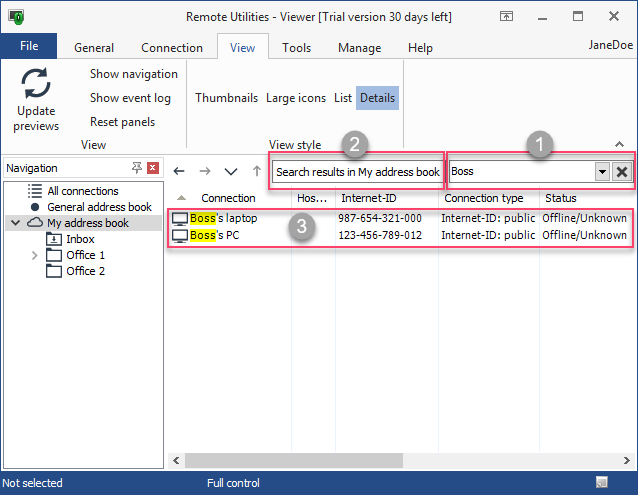Expand the Office 1 folder
Image resolution: width=638 pixels, height=495 pixels.
point(35,255)
